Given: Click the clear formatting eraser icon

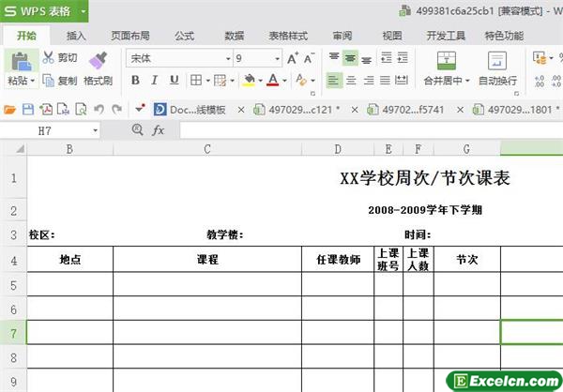Looking at the screenshot, I should 301,80.
